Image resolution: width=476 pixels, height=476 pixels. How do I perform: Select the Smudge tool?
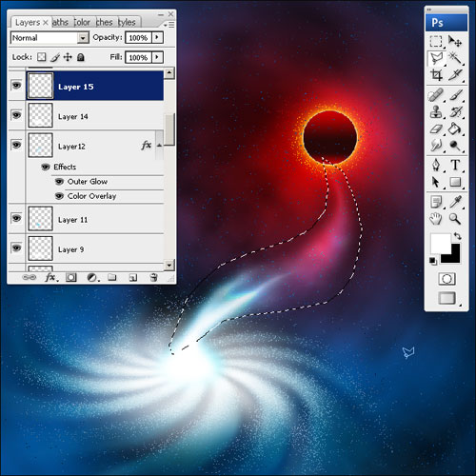point(436,146)
